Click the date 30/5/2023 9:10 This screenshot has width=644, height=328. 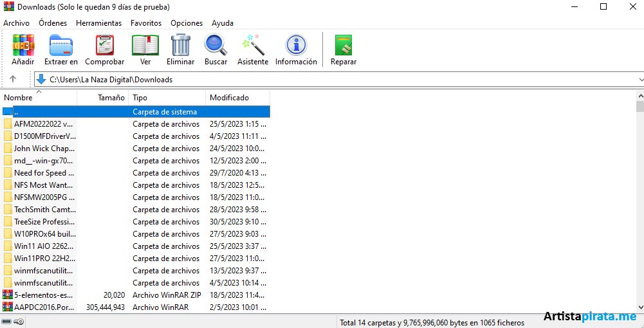(238, 222)
